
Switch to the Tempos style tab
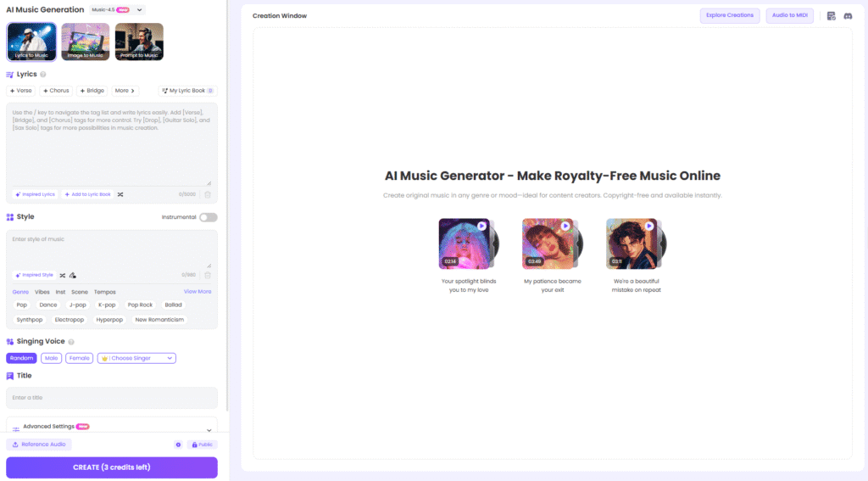coord(105,292)
